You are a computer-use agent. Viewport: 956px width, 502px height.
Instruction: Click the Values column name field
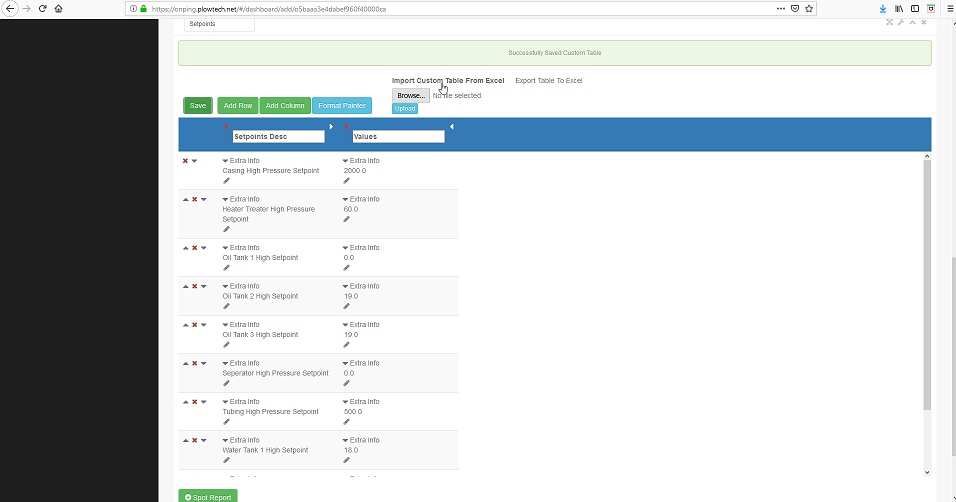click(x=398, y=137)
